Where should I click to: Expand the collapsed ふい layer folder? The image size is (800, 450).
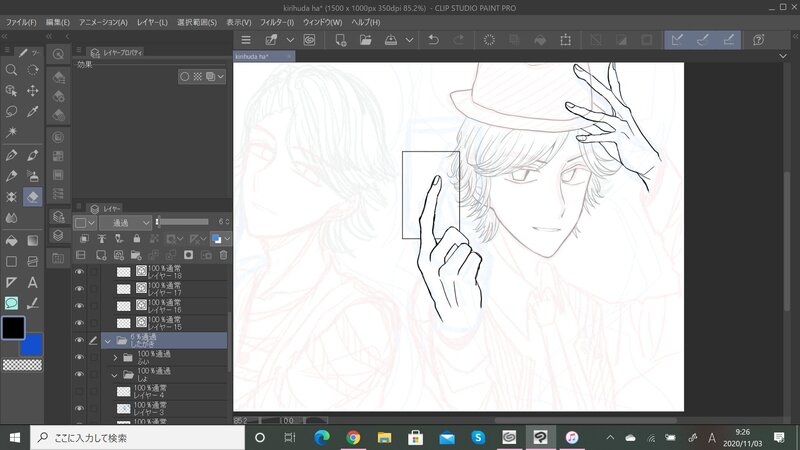point(115,357)
